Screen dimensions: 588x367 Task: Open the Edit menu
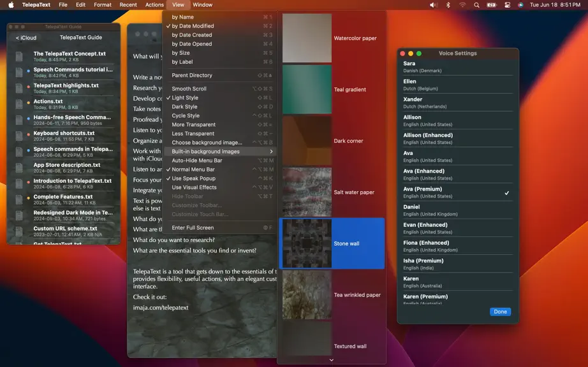(80, 5)
